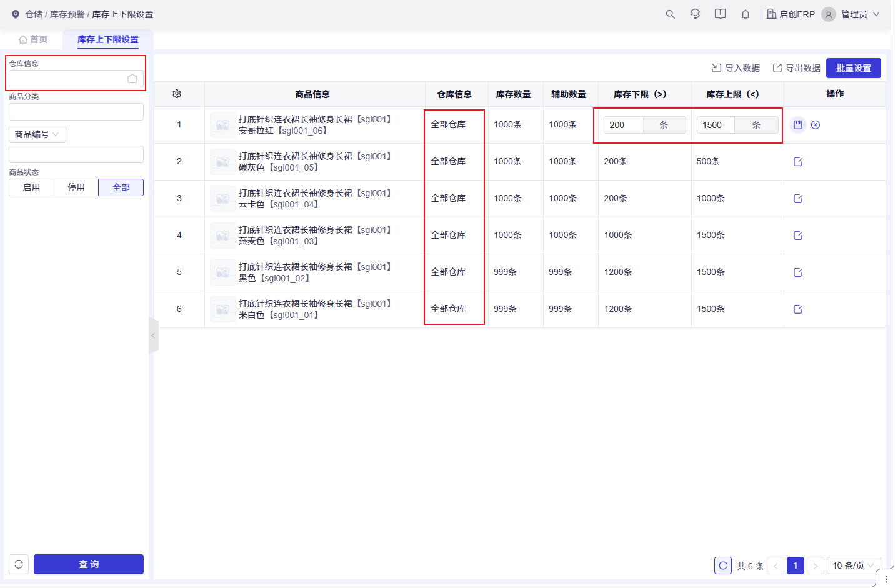895x588 pixels.
Task: Click the warehouse icon in 仓库信息 field
Action: pyautogui.click(x=132, y=79)
